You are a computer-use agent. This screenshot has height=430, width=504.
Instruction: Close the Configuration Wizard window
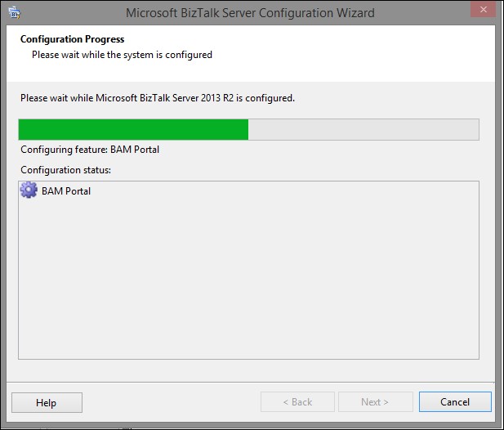[x=483, y=9]
